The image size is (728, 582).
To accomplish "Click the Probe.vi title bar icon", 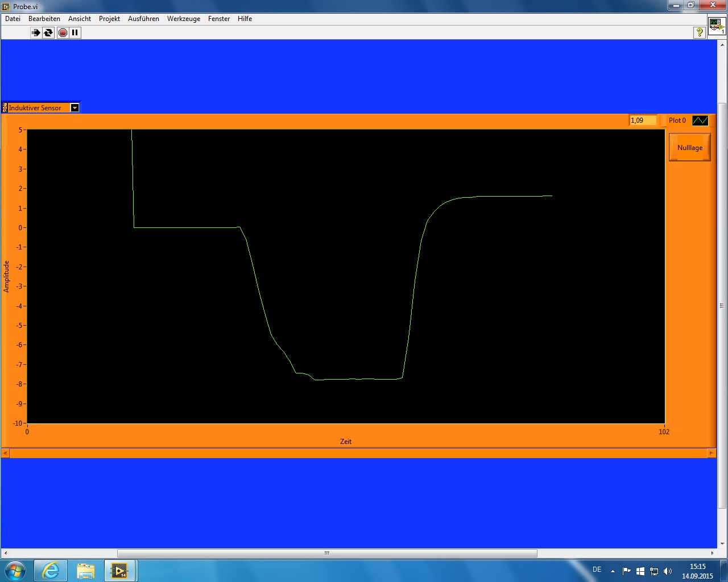I will (6, 6).
